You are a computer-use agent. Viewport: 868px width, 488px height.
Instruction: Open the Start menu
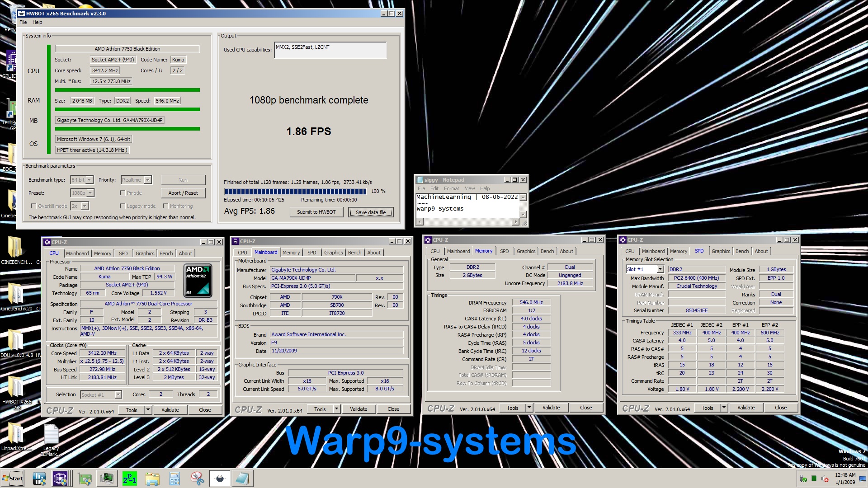tap(13, 479)
